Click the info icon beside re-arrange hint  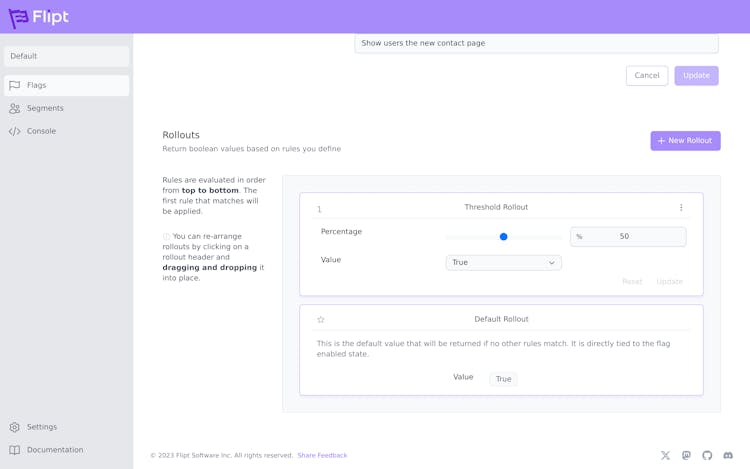166,237
